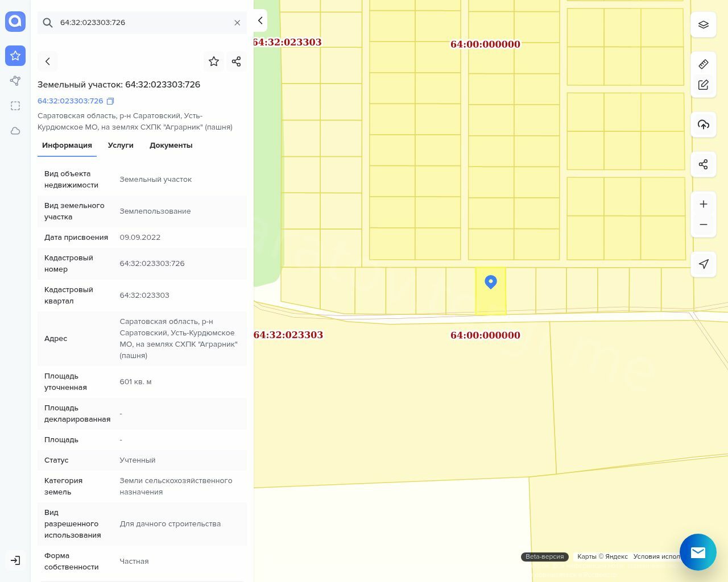Locate my position on the map
This screenshot has width=728, height=582.
tap(704, 264)
